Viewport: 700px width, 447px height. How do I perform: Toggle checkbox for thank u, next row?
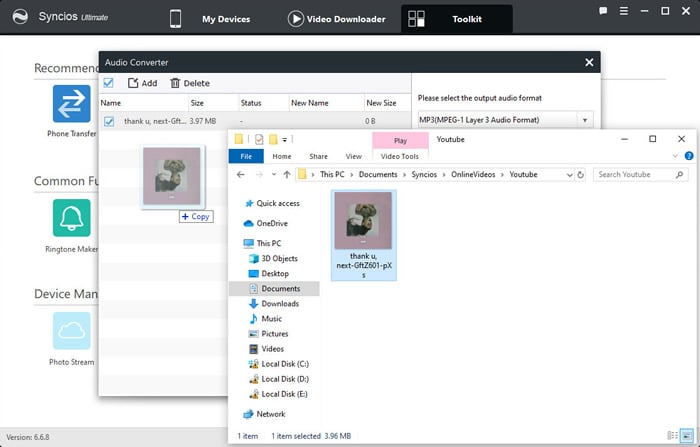point(109,121)
